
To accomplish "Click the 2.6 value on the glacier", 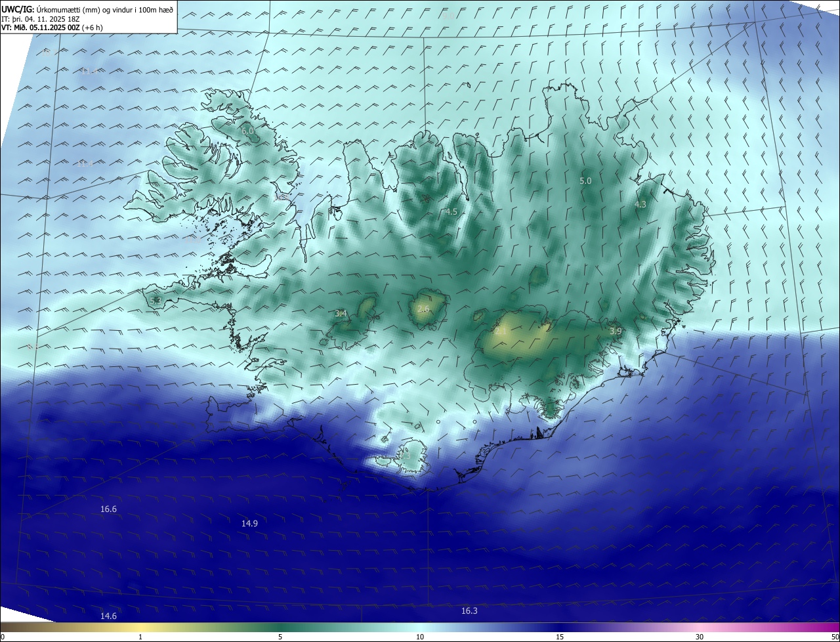I will click(x=423, y=309).
